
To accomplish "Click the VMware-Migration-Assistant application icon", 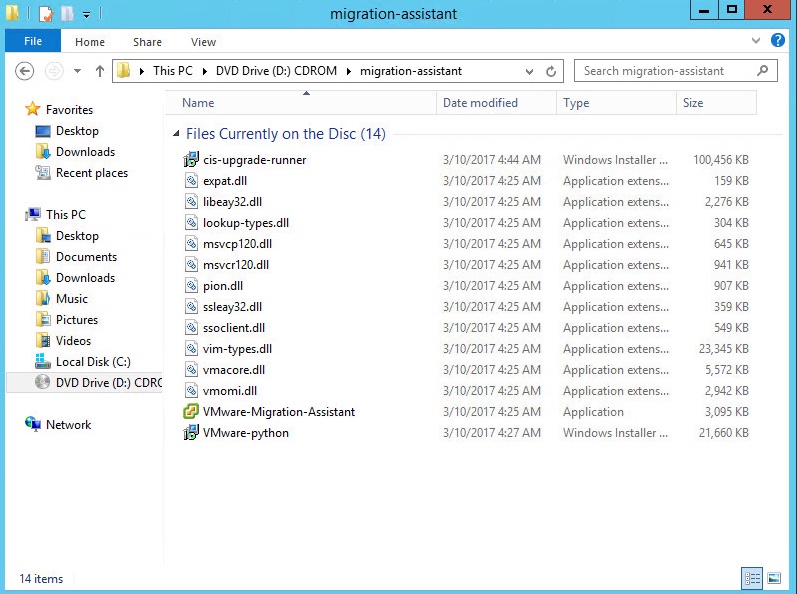I will pos(191,412).
